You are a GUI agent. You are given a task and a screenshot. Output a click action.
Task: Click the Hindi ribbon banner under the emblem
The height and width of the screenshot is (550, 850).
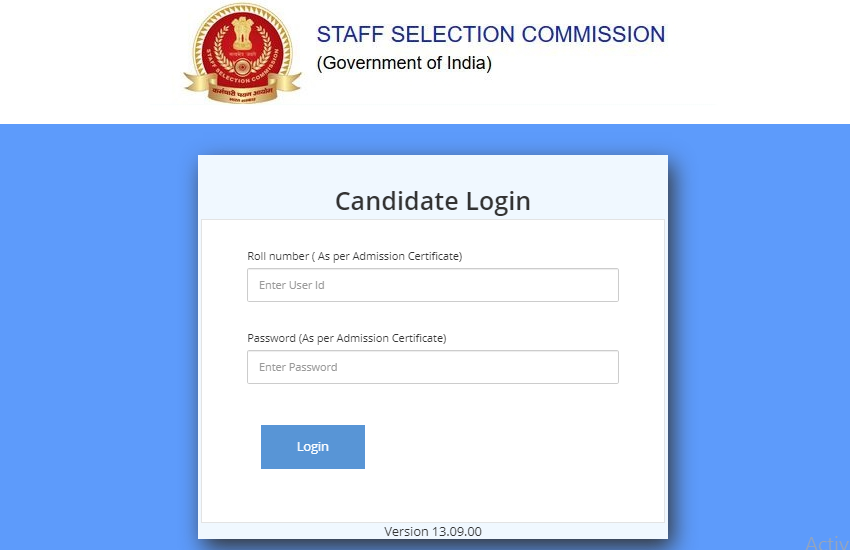(x=242, y=91)
